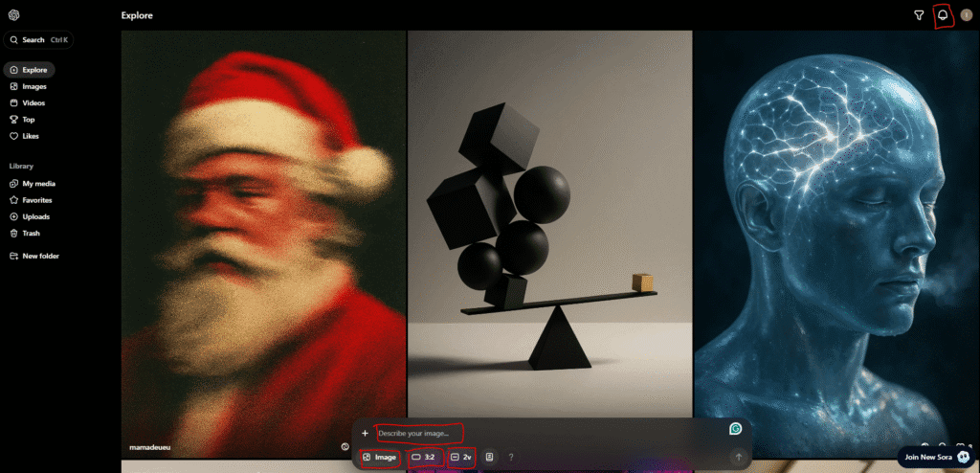Open the presets icon in prompt bar
Screen dimensions: 980x473
click(x=489, y=458)
